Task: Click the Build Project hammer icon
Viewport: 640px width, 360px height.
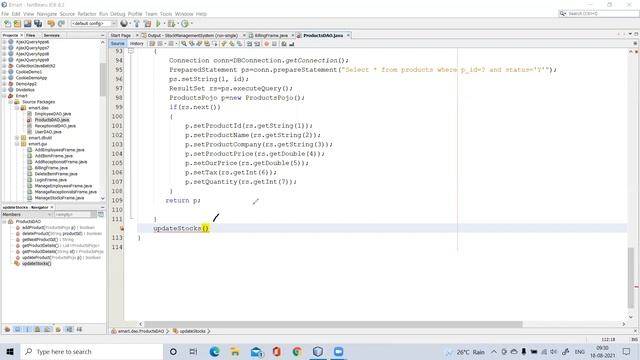Action: tap(137, 24)
